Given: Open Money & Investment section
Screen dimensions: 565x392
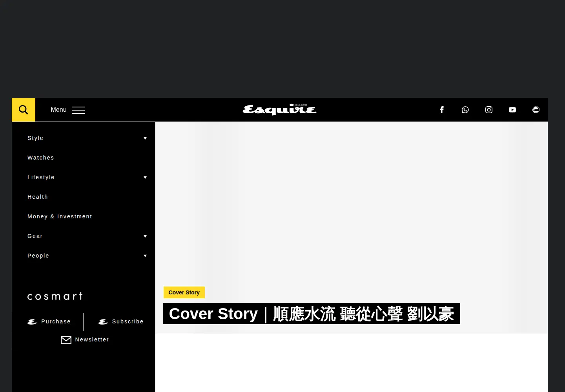Looking at the screenshot, I should [60, 216].
